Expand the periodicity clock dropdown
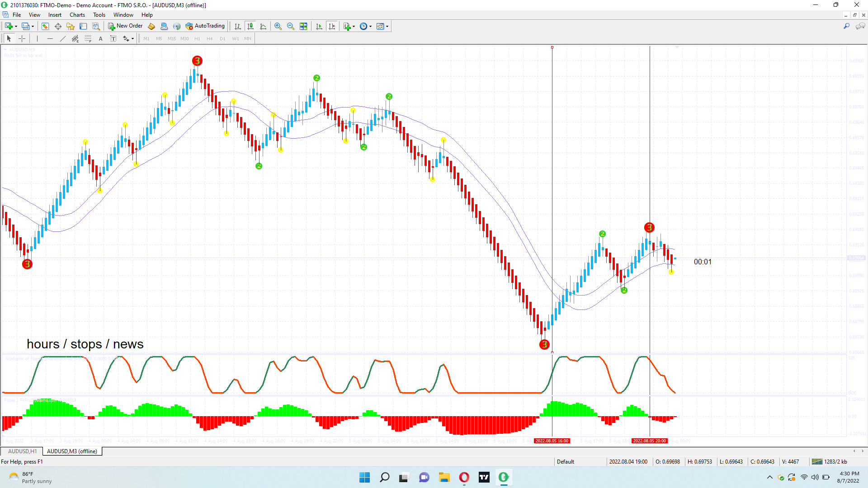This screenshot has height=488, width=868. 371,26
